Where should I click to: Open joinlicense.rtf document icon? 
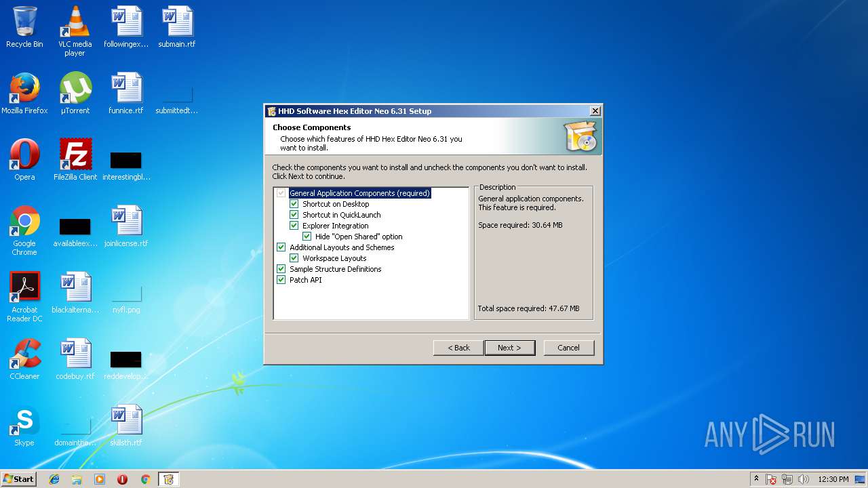pos(126,226)
